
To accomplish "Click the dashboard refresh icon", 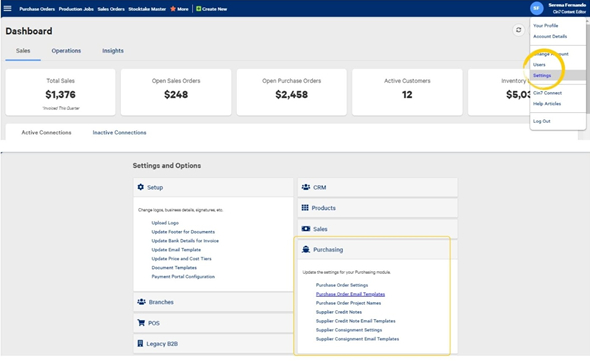I will pos(519,30).
